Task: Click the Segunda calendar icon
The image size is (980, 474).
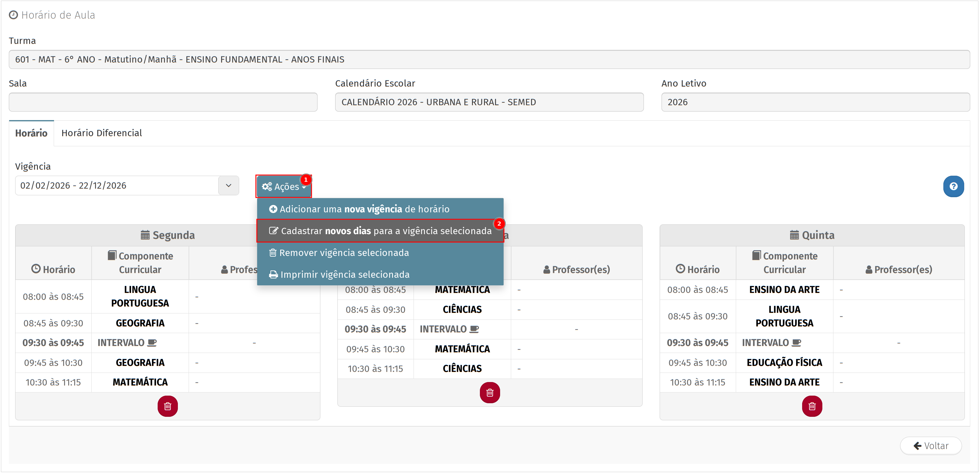Action: click(145, 235)
